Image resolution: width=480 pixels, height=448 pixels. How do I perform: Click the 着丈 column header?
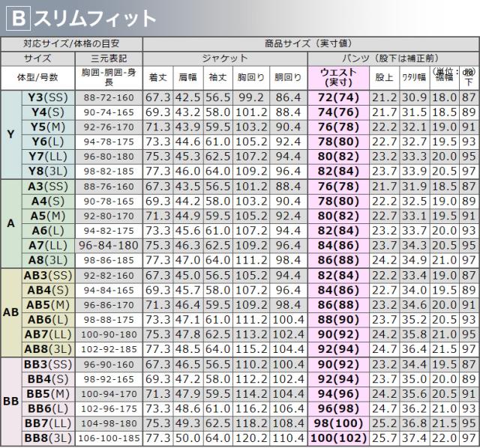(x=158, y=78)
